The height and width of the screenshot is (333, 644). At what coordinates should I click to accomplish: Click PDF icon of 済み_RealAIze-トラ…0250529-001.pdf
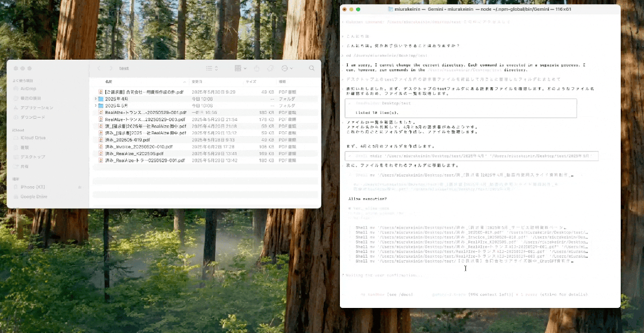100,161
